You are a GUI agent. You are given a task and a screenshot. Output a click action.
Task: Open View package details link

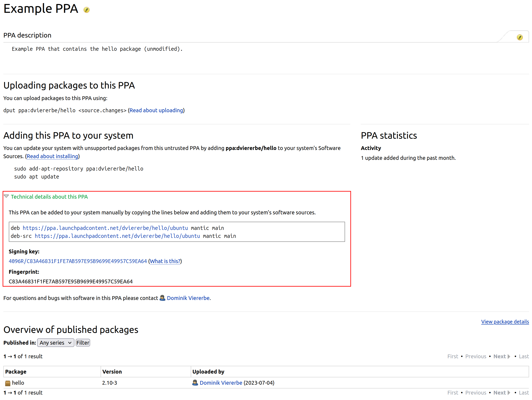505,322
